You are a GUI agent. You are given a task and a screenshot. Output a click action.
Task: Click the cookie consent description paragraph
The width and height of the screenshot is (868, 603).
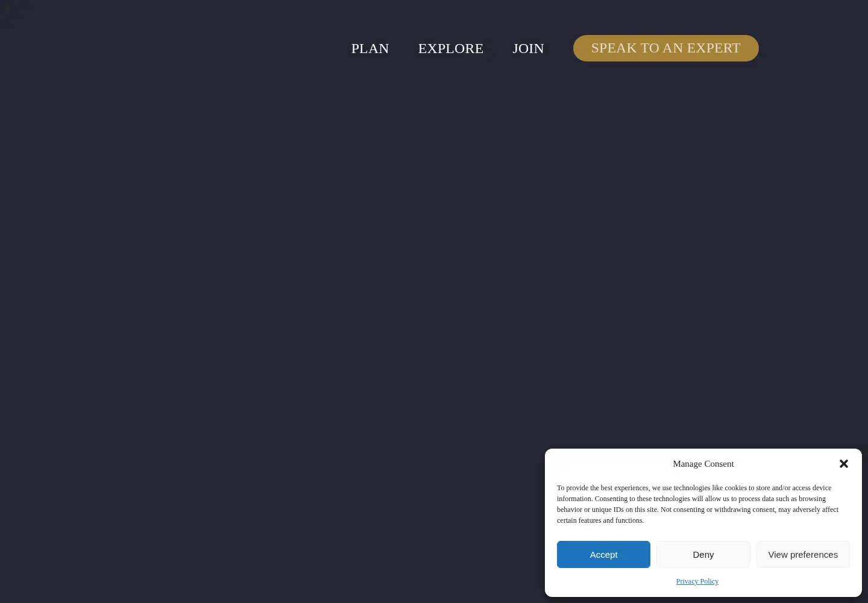(x=698, y=504)
